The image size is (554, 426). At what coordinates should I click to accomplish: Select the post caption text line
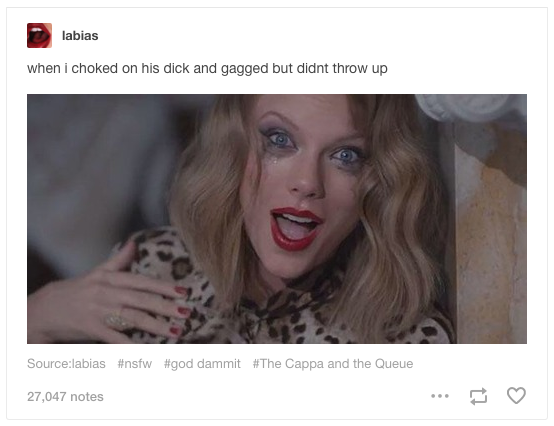coord(207,68)
